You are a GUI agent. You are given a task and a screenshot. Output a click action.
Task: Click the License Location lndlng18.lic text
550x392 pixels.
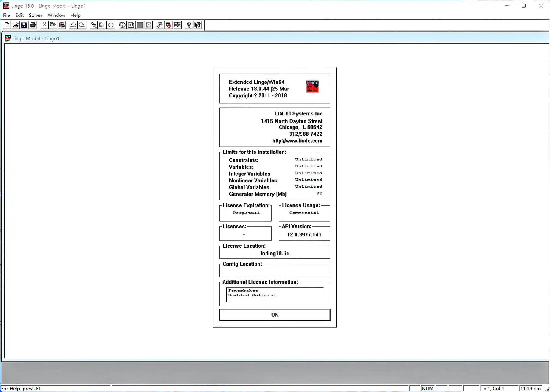tap(275, 253)
